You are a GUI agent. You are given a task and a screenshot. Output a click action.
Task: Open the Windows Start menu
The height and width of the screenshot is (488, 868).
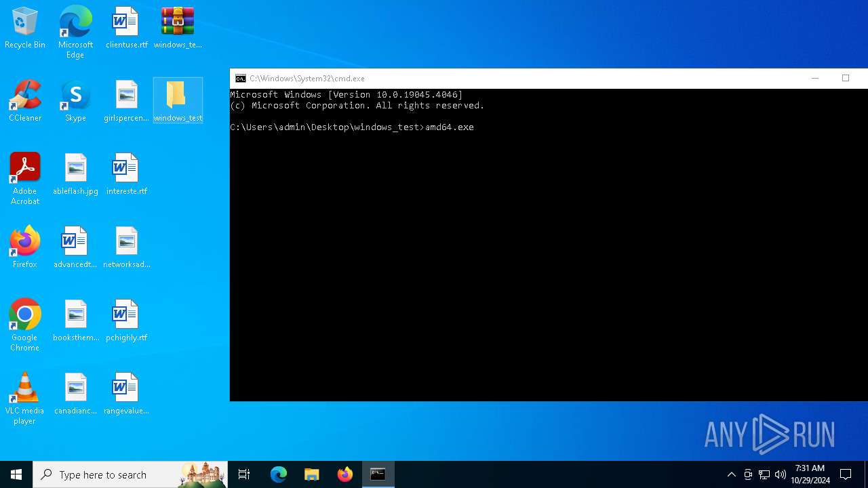point(16,474)
